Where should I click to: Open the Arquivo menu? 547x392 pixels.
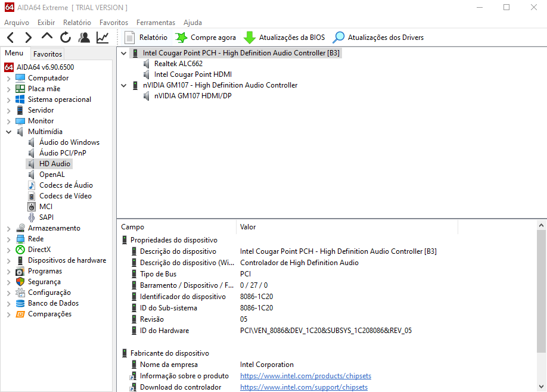(17, 22)
